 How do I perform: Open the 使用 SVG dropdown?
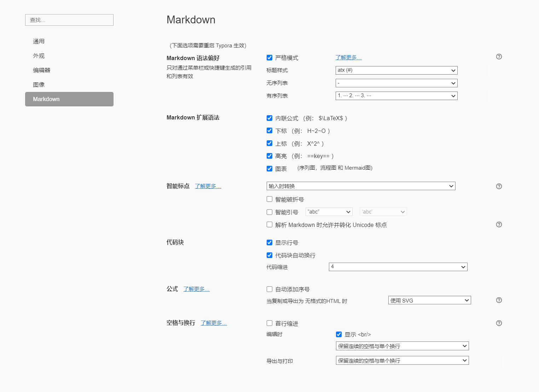(x=430, y=300)
